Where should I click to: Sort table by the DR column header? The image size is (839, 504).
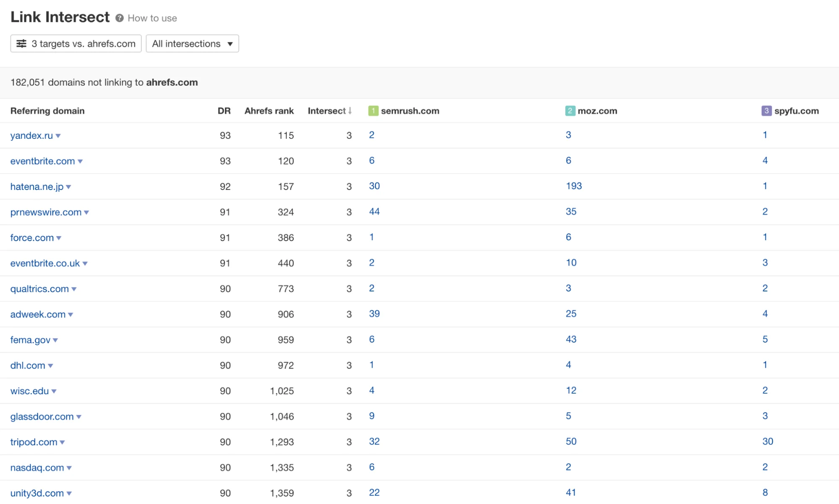click(x=224, y=111)
